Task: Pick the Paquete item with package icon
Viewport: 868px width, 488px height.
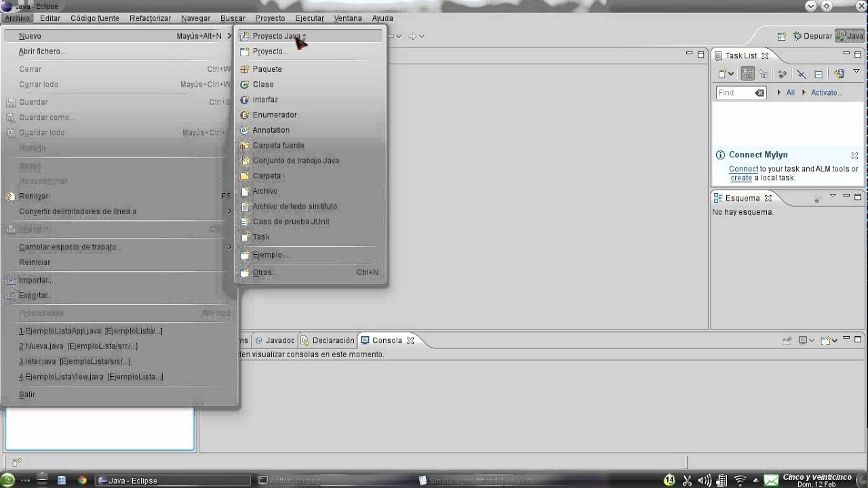Action: 310,69
